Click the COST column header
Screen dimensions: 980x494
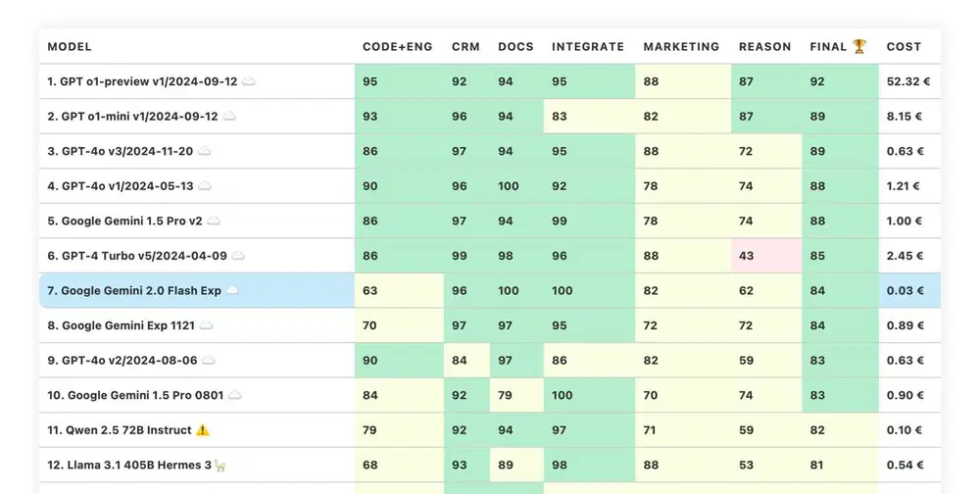[x=904, y=46]
